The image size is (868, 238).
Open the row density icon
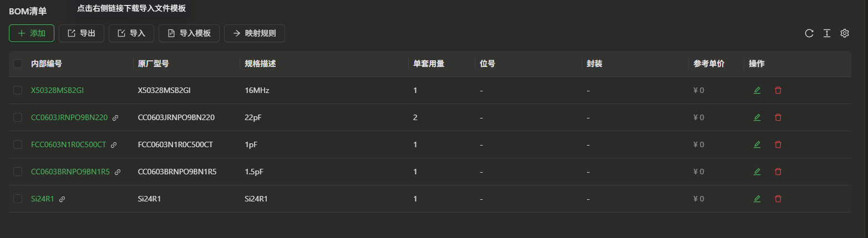tap(826, 33)
